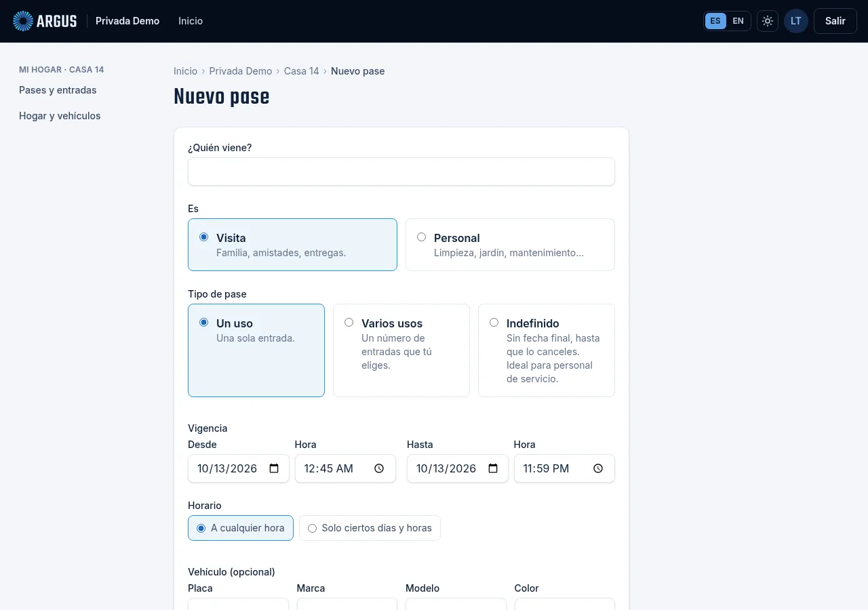Click the Modelo input field

[456, 604]
